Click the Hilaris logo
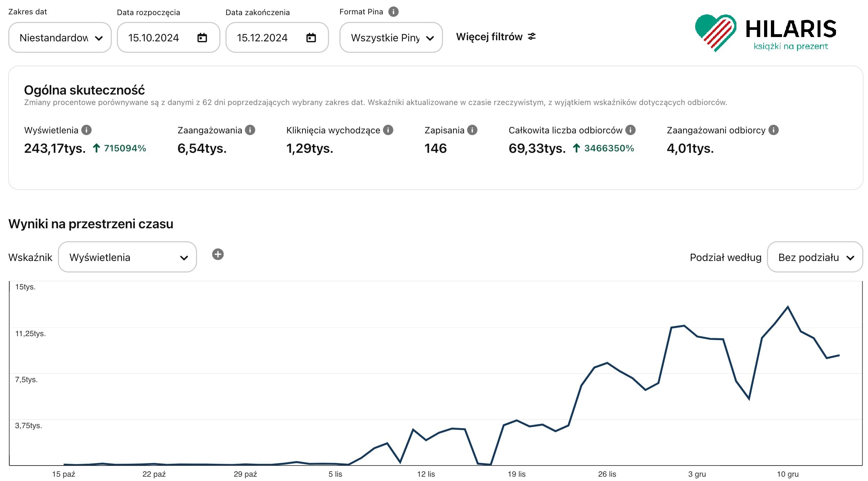Viewport: 868px width, 481px height. tap(765, 33)
